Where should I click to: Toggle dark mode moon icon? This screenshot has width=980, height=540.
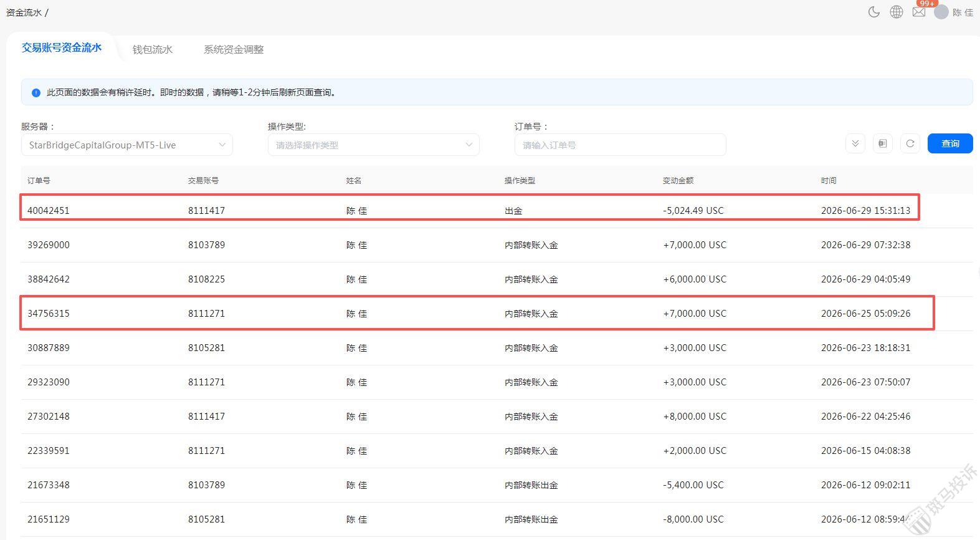tap(873, 12)
